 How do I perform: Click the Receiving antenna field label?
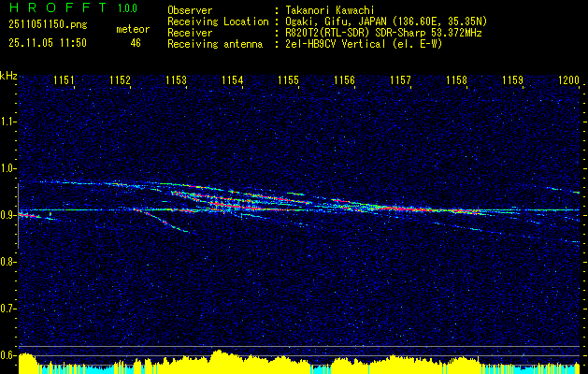click(x=215, y=44)
